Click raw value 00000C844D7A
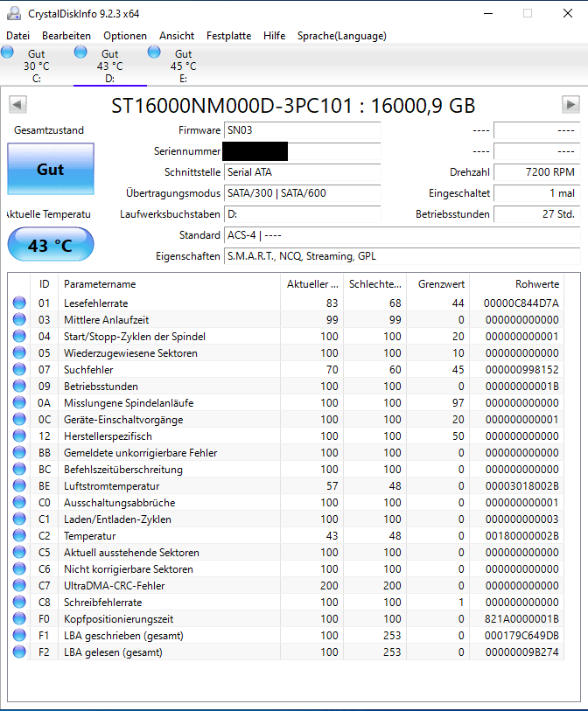The width and height of the screenshot is (588, 711). [521, 303]
